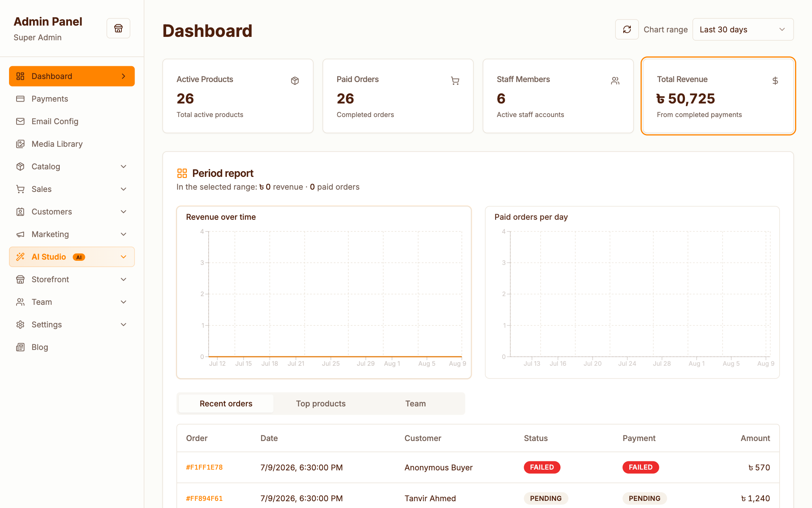This screenshot has width=812, height=508.
Task: Click the refresh icon button
Action: point(627,29)
